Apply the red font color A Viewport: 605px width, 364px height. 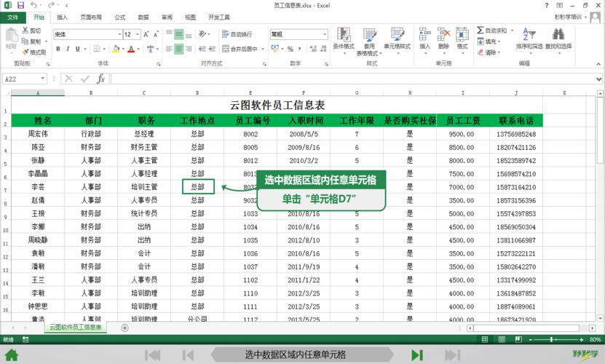tap(131, 49)
